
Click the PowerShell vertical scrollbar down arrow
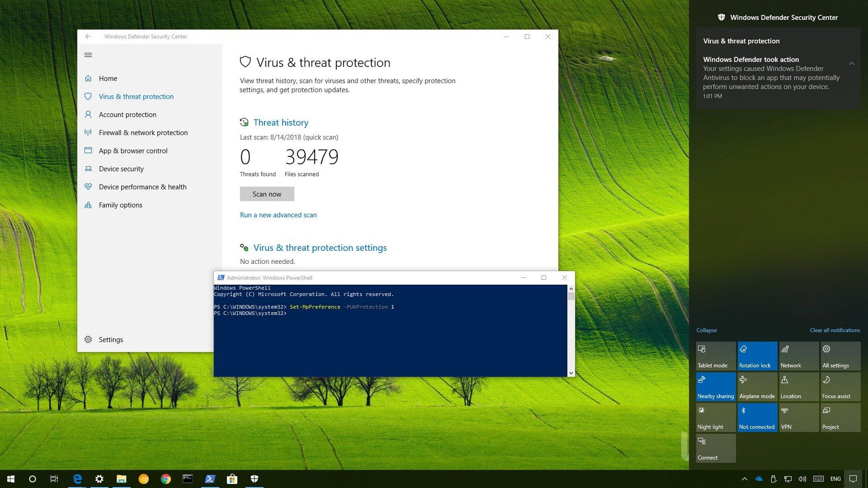pos(571,373)
